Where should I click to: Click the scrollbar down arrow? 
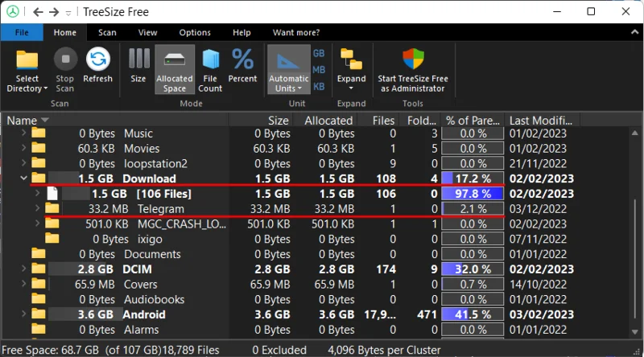tap(634, 331)
